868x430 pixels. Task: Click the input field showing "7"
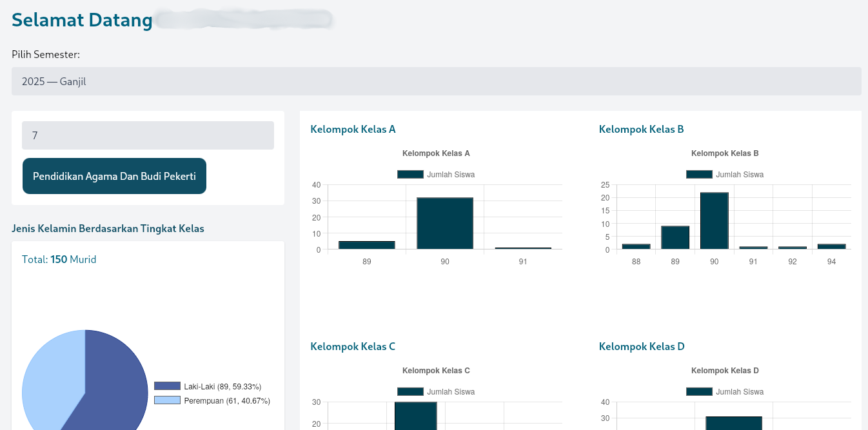148,135
